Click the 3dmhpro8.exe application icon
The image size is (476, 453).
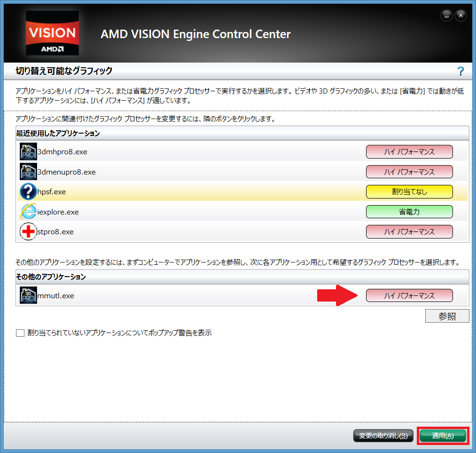(28, 152)
